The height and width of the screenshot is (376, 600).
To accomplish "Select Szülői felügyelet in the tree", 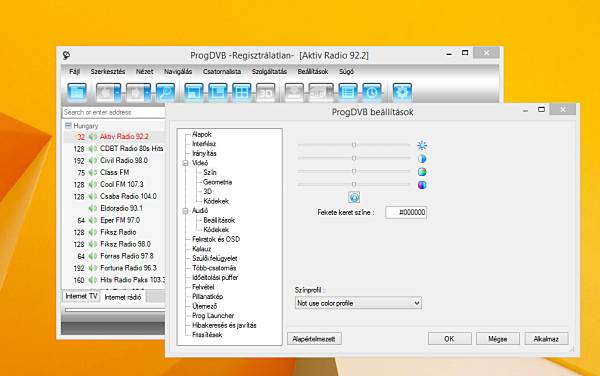I will tap(215, 259).
